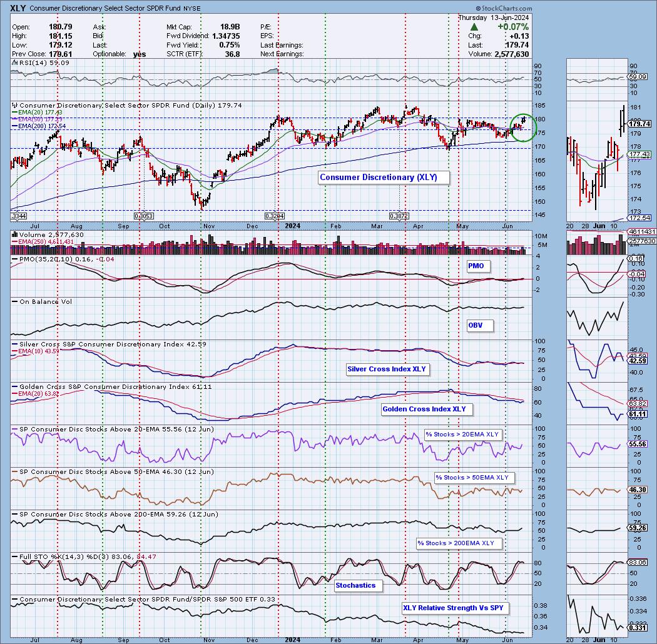Click the '% Stocks > 20EMA XLY' label
The height and width of the screenshot is (644, 657).
(x=462, y=435)
